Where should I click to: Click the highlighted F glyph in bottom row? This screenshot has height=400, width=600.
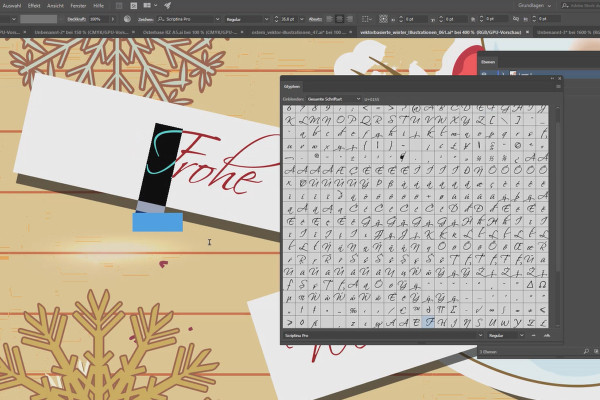coord(429,322)
